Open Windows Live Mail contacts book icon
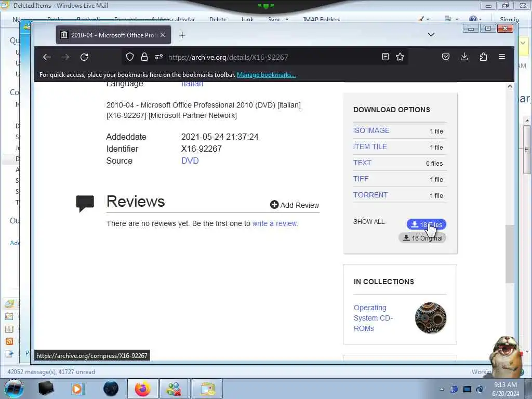Viewport: 532px width, 399px height. click(9, 329)
